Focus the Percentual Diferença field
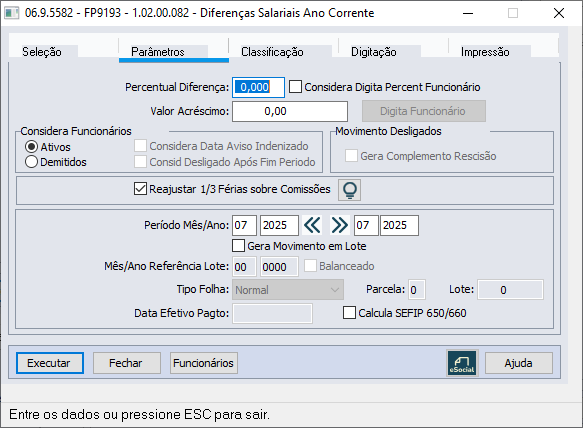This screenshot has width=583, height=428. 258,87
